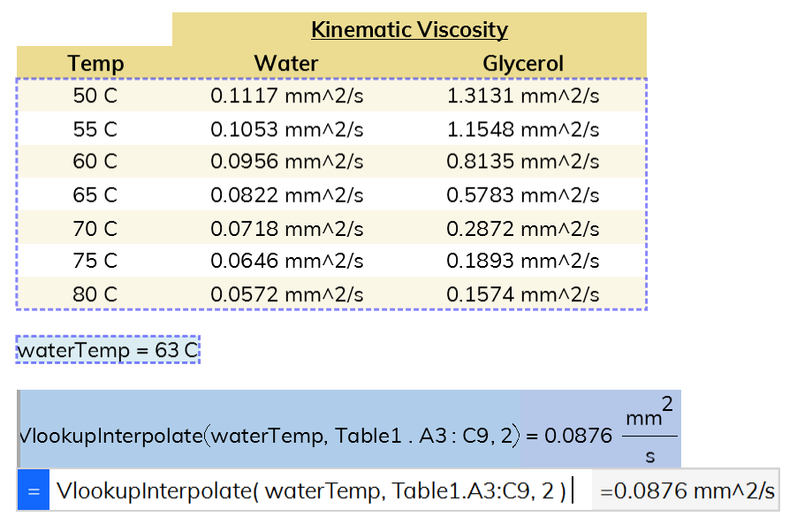Select water viscosity cell 0.1117 mm^2/s
Image resolution: width=797 pixels, height=532 pixels.
coord(286,96)
